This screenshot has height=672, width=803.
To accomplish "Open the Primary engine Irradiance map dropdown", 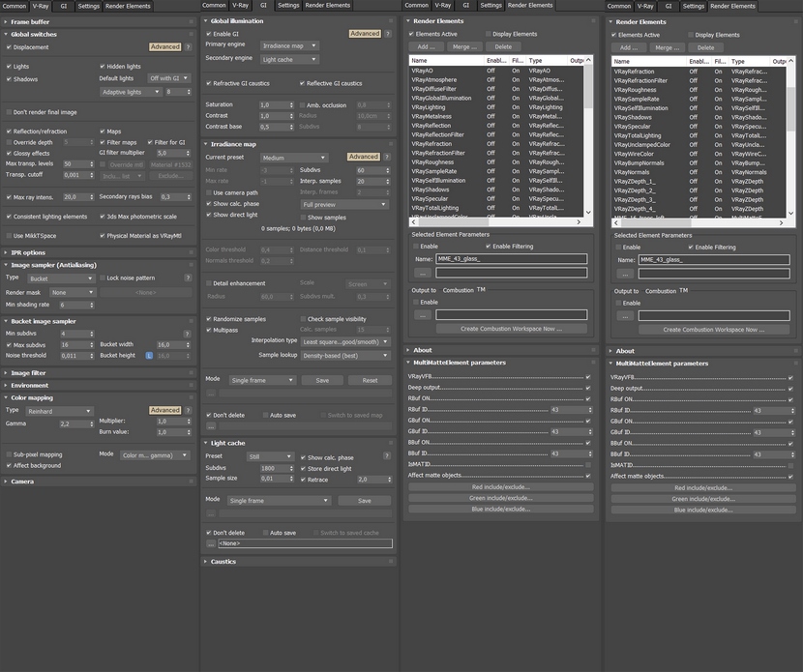I will point(289,46).
